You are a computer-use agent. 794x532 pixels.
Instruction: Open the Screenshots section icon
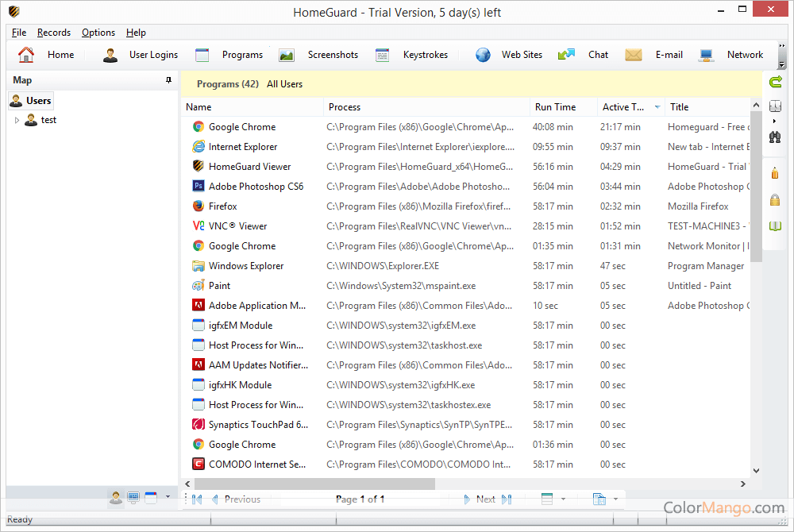click(287, 55)
